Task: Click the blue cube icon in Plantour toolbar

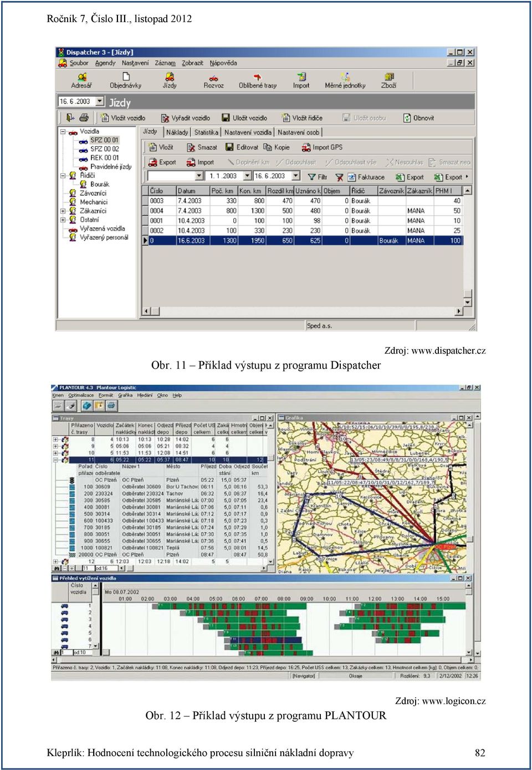Action: 87,406
